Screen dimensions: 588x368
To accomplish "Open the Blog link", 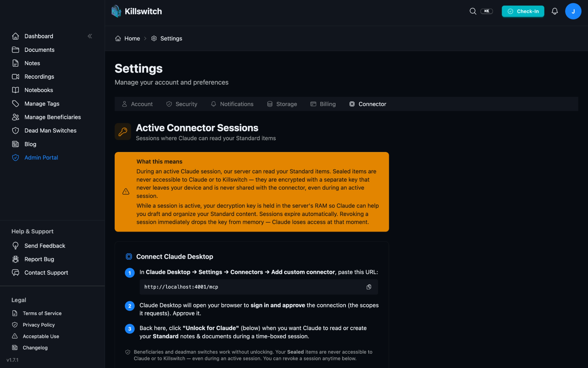I will (31, 144).
